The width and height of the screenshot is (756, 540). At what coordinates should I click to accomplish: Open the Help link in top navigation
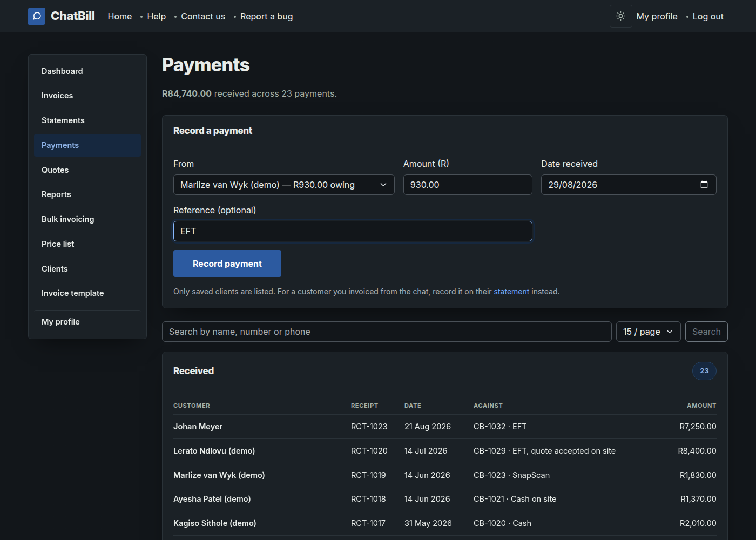pyautogui.click(x=157, y=16)
